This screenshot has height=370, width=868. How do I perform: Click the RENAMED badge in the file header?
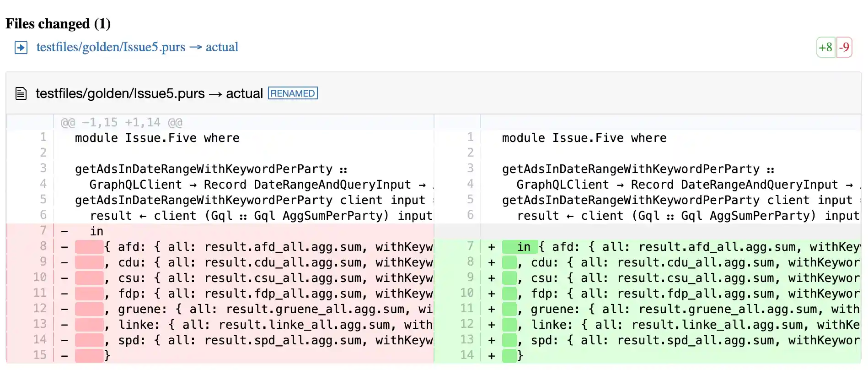pos(293,93)
